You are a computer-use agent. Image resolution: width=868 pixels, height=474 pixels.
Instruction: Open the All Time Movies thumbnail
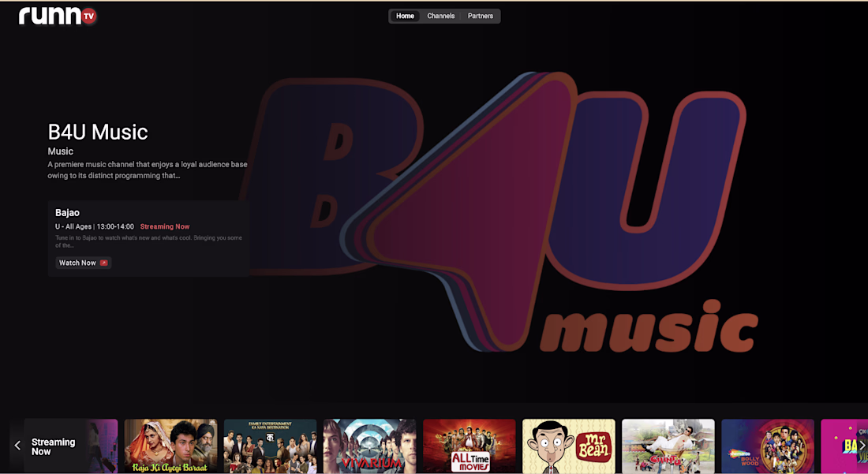[470, 446]
